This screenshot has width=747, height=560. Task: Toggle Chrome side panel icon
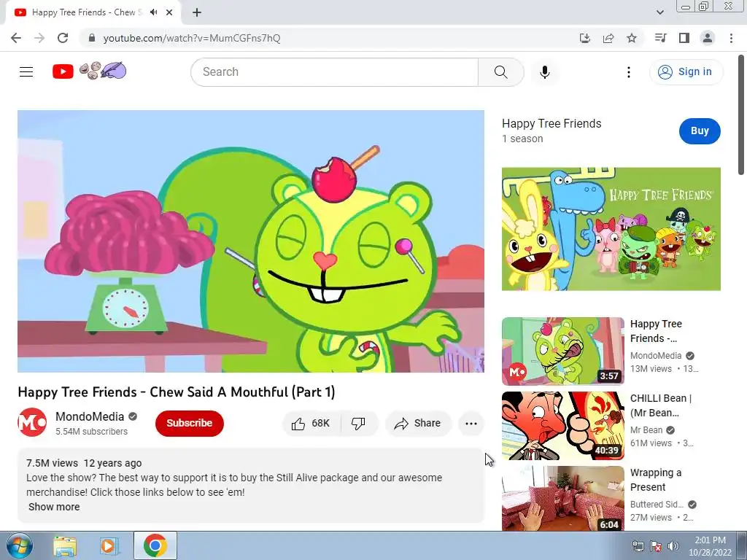pos(684,38)
